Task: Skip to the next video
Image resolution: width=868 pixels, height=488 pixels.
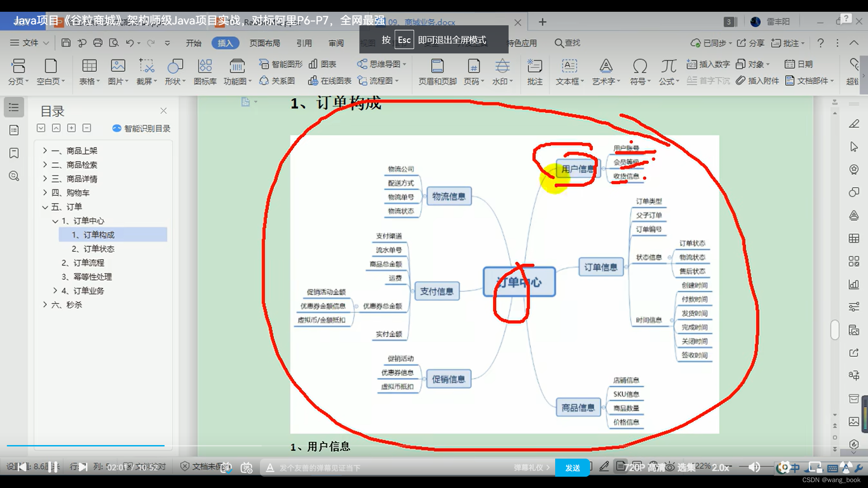Action: tap(83, 467)
